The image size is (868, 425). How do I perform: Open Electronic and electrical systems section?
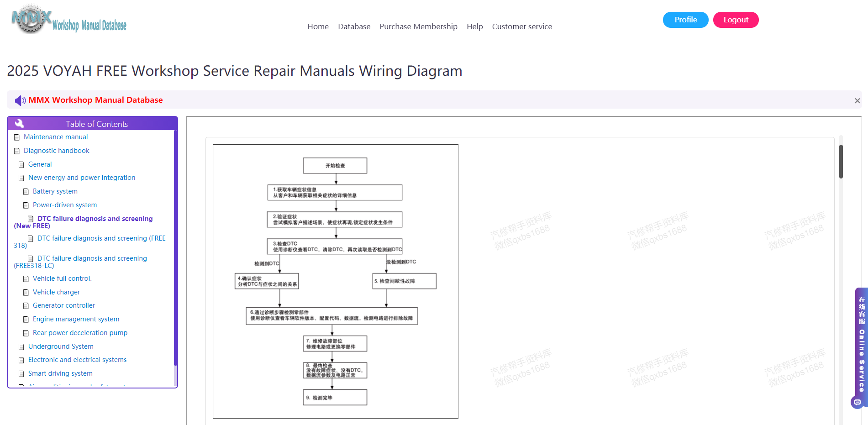78,360
